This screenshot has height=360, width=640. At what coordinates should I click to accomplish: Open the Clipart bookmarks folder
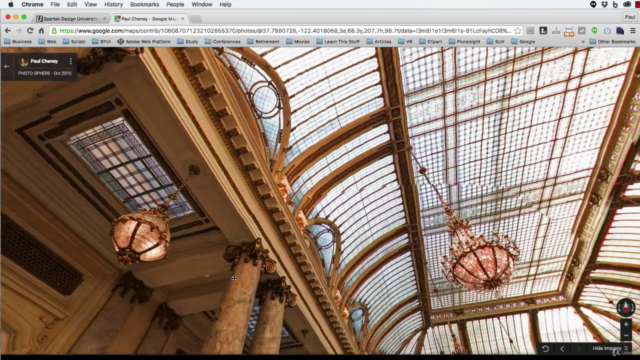coord(431,42)
